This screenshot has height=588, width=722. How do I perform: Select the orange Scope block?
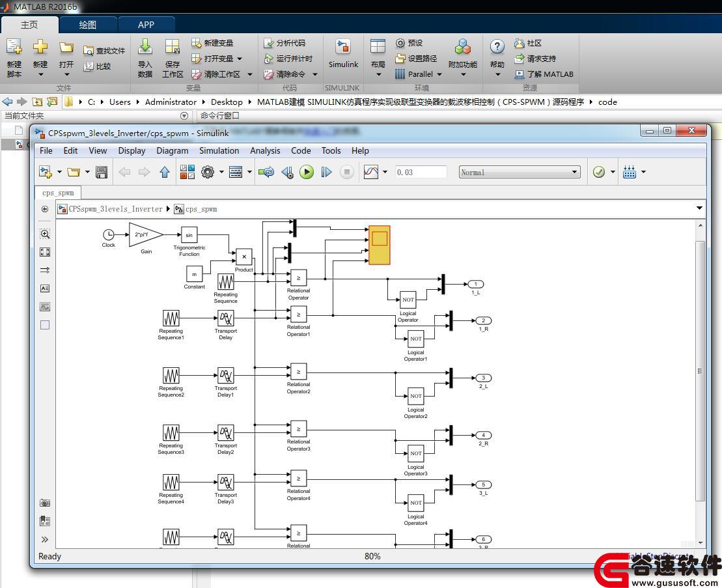380,245
